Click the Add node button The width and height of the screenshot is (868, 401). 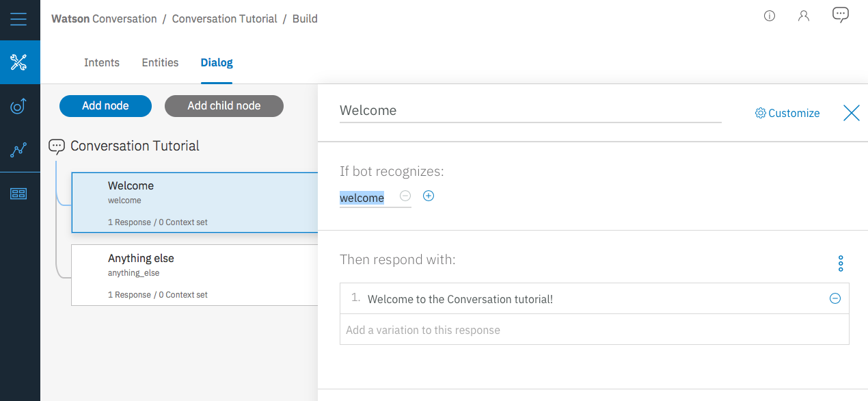point(105,106)
